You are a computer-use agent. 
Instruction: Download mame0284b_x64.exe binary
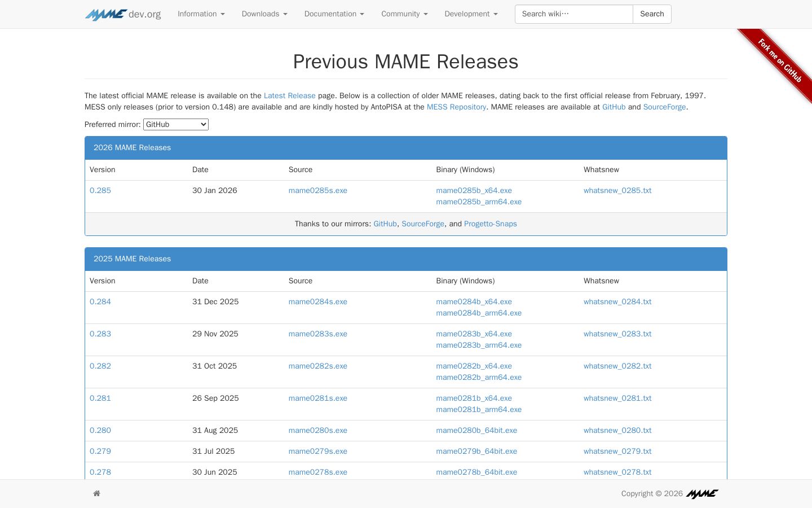click(474, 302)
